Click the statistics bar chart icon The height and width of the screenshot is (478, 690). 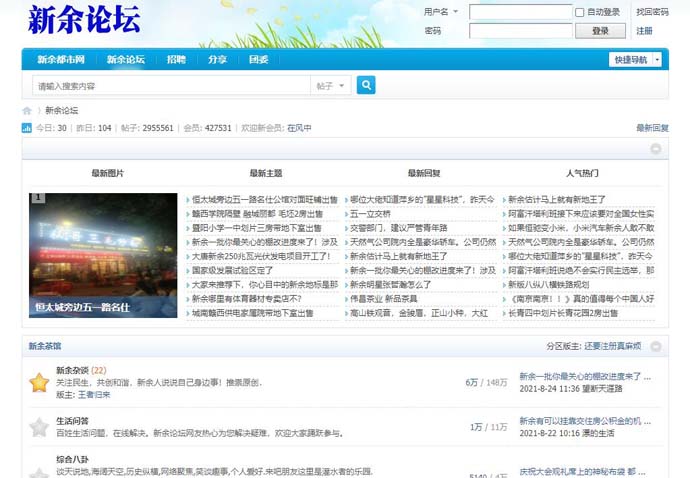coord(27,128)
